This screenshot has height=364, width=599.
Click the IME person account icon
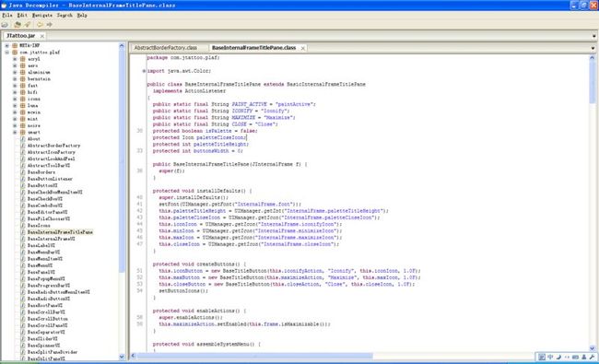click(x=583, y=358)
